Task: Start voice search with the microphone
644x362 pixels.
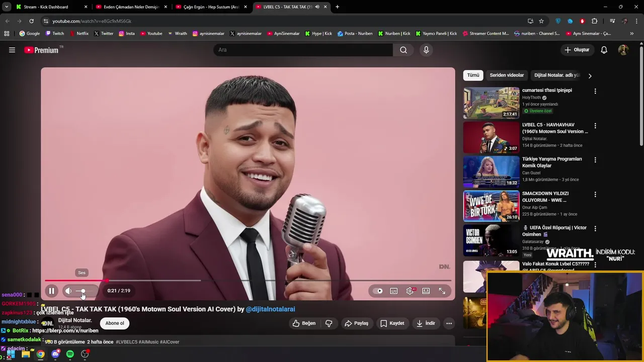Action: 426,50
